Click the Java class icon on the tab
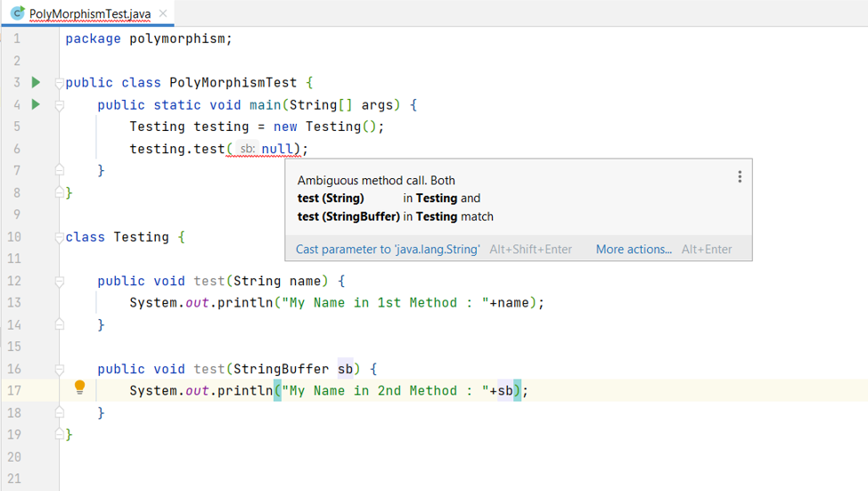 click(x=18, y=12)
